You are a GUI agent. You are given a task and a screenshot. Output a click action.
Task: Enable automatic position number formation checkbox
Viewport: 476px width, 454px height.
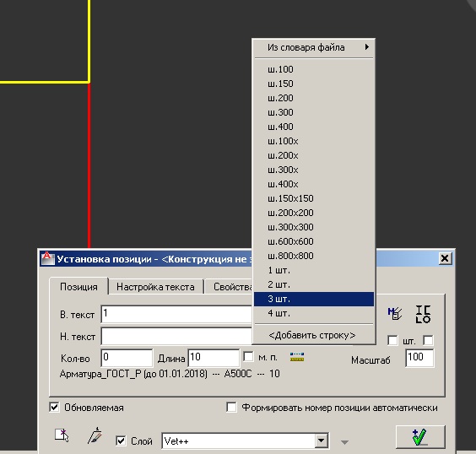(x=231, y=408)
